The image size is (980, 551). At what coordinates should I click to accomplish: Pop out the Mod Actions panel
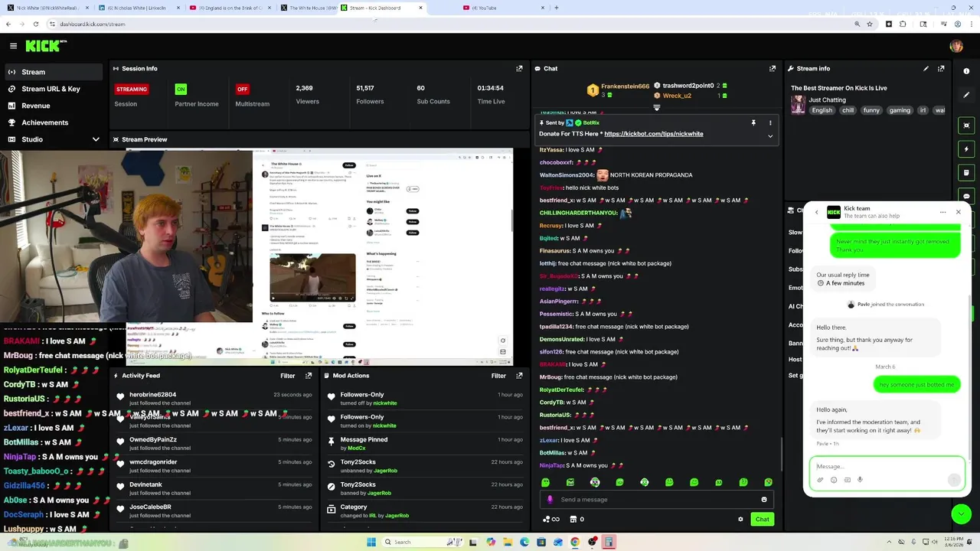[x=519, y=376]
